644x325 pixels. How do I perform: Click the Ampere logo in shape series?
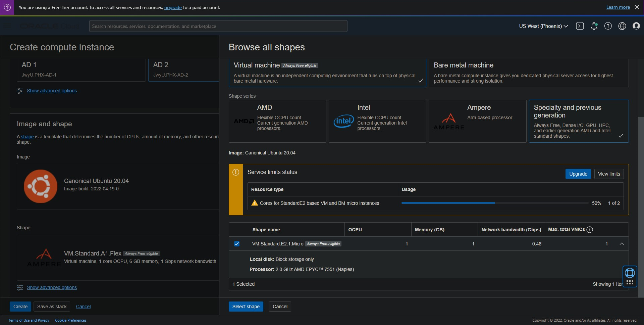pyautogui.click(x=449, y=122)
